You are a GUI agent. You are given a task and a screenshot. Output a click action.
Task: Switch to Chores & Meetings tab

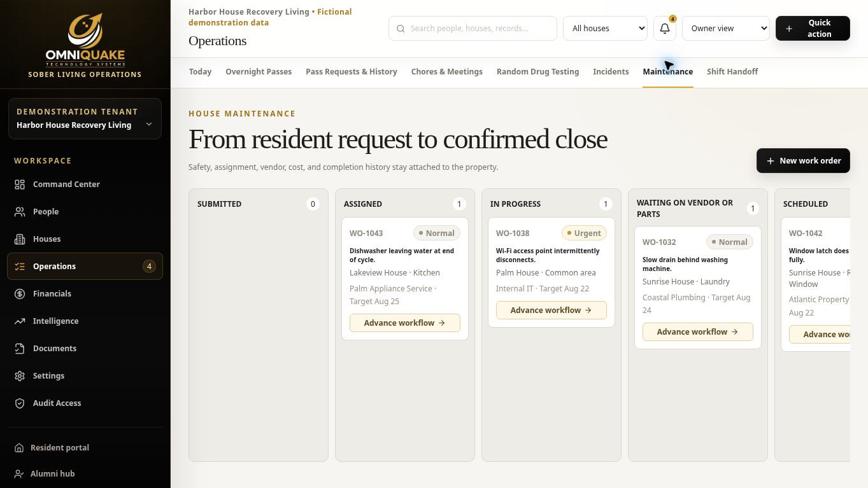(x=447, y=72)
